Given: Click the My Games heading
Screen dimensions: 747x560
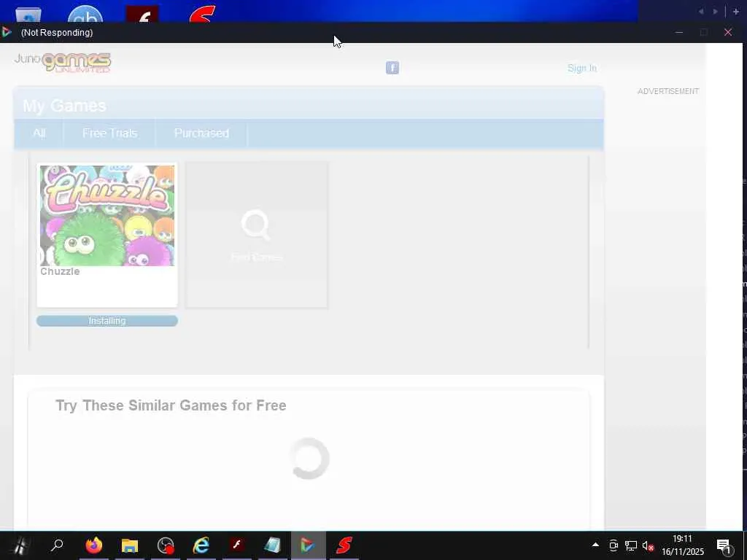Looking at the screenshot, I should (64, 106).
